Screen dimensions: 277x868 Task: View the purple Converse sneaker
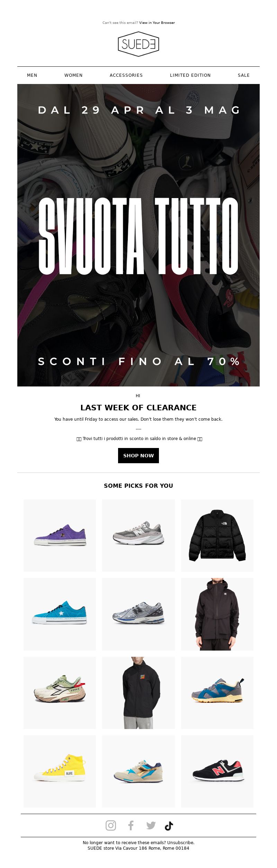(x=60, y=535)
